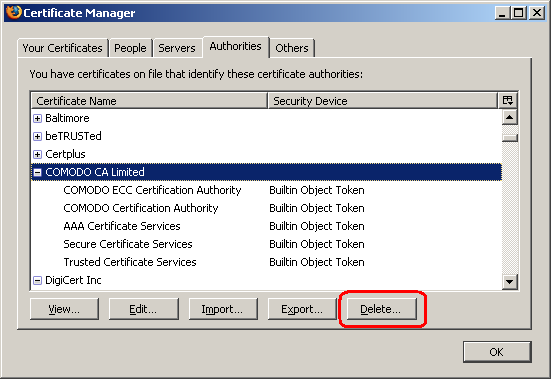The width and height of the screenshot is (551, 379).
Task: Switch to Your Certificates tab
Action: [x=63, y=48]
